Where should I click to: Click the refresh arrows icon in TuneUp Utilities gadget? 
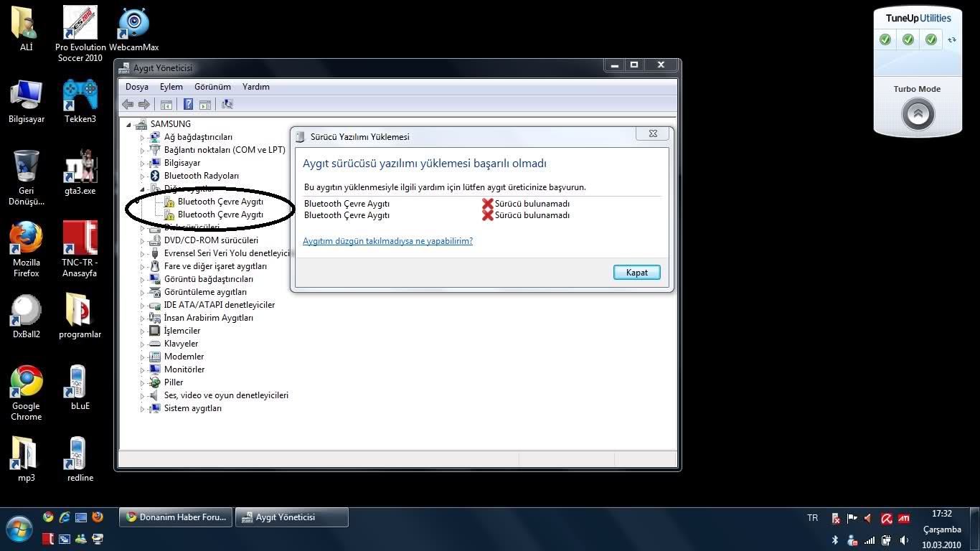point(952,39)
